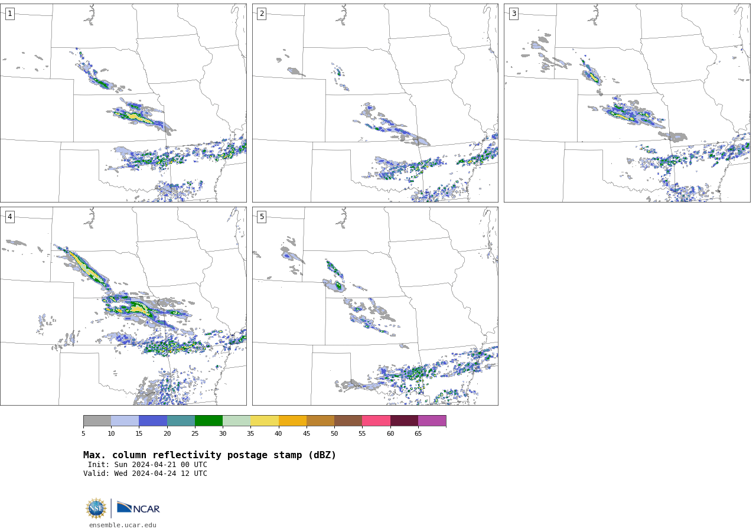Viewport: 756px width, 532px height.
Task: Click the colorbar tick label 20
Action: point(167,434)
